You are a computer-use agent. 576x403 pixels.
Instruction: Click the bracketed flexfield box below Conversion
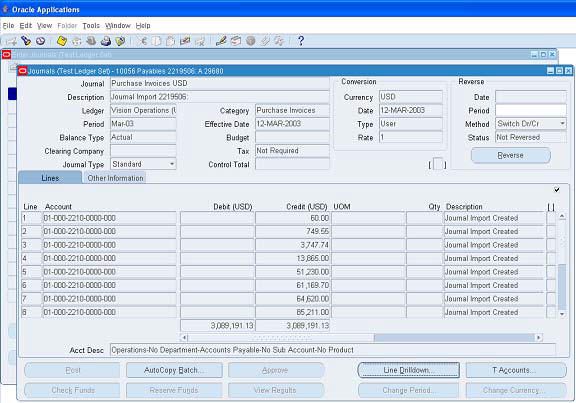coord(438,164)
